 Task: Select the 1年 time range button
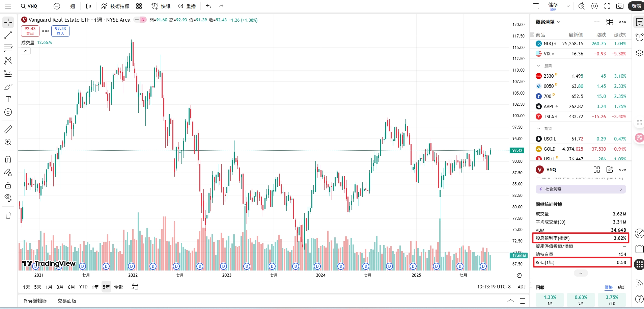(95, 287)
